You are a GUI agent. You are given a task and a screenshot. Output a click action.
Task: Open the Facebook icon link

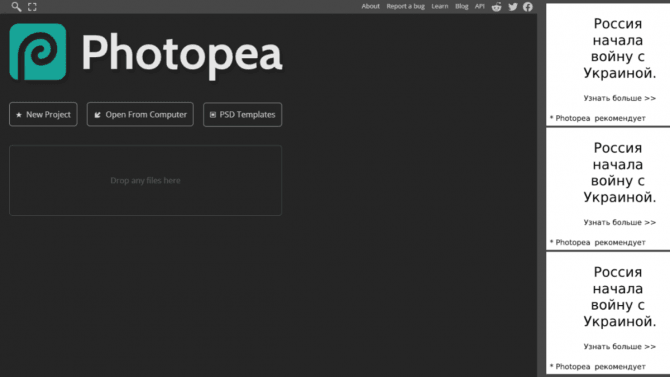click(x=528, y=6)
